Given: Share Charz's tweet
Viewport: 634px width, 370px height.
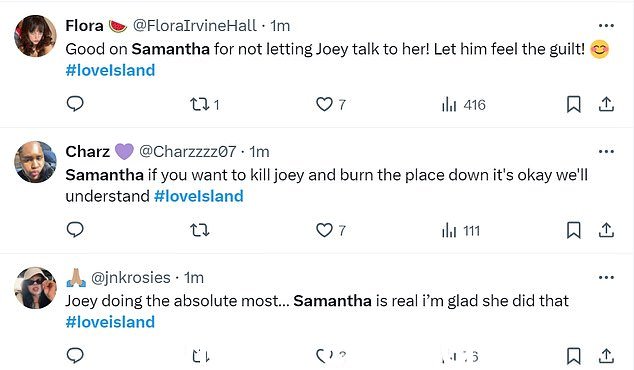Looking at the screenshot, I should pos(606,230).
